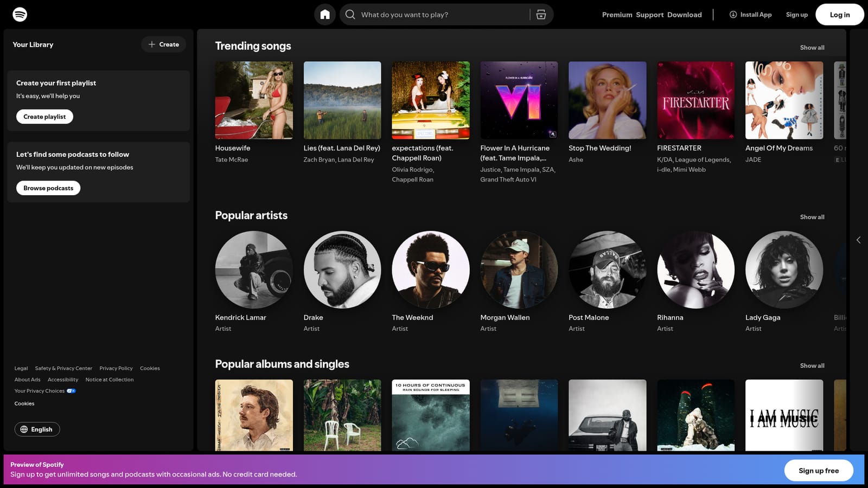The image size is (868, 488).
Task: Click the Log in button
Action: tap(839, 15)
